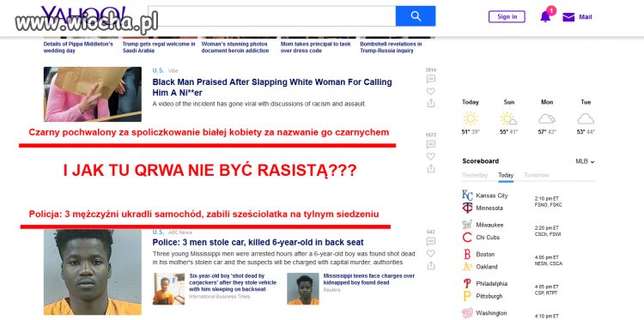The height and width of the screenshot is (320, 644).
Task: Open Sunday partly cloudy weather icon
Action: 508,118
